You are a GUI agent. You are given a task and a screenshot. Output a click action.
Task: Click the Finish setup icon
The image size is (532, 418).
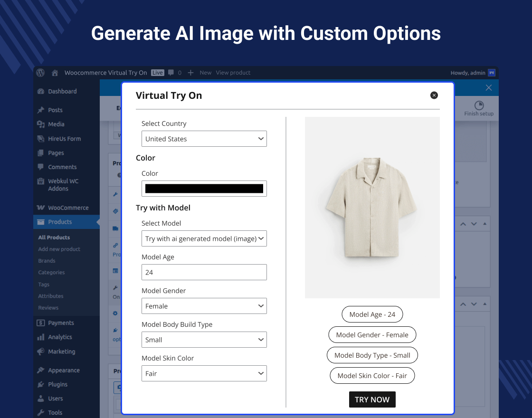479,105
